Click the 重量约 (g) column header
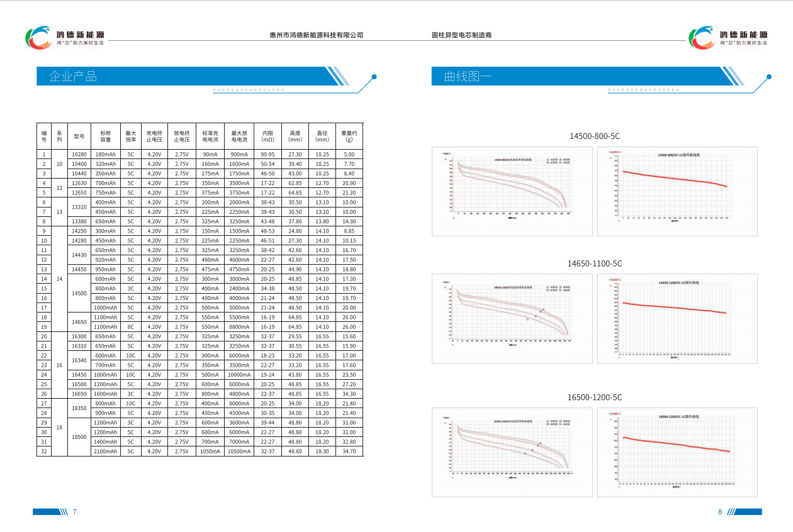The width and height of the screenshot is (793, 532). [x=349, y=136]
